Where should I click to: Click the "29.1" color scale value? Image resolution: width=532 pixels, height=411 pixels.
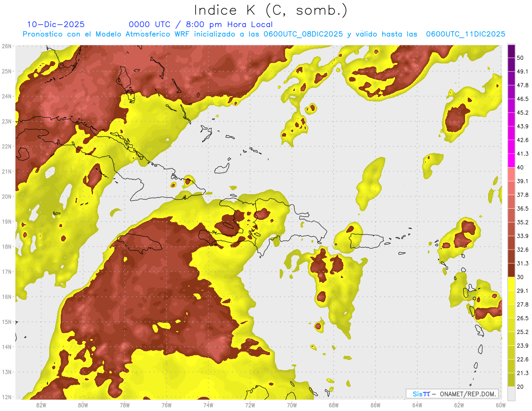tap(523, 291)
